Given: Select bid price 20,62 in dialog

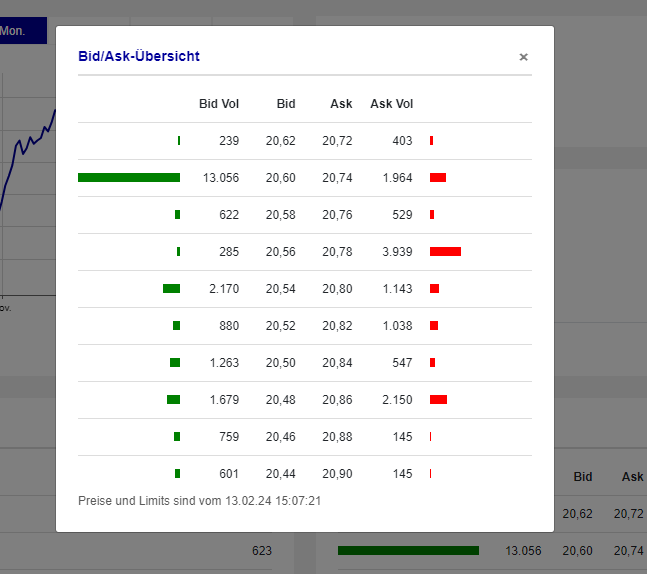Looking at the screenshot, I should [281, 141].
